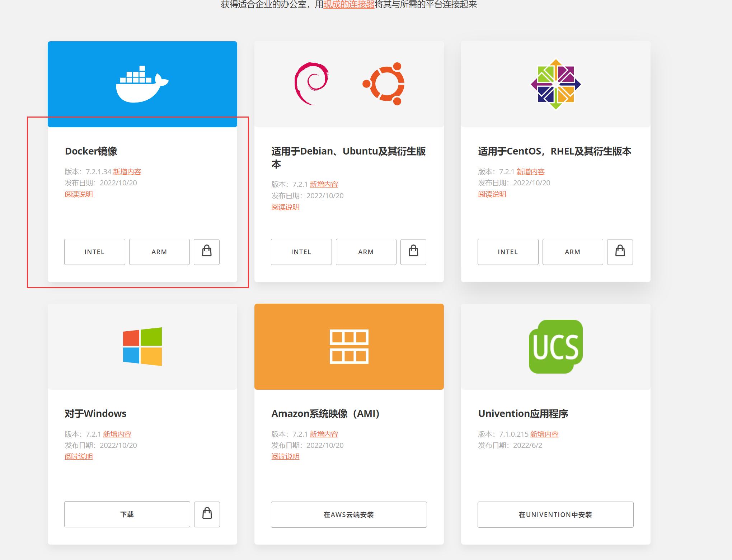Viewport: 732px width, 560px height.
Task: Click 在UNIVENTION中安装 button
Action: [555, 514]
